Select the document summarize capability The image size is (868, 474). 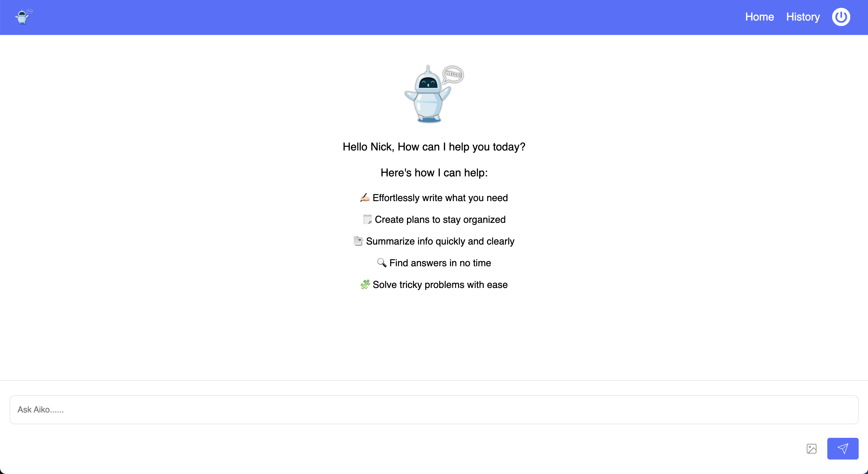coord(434,241)
